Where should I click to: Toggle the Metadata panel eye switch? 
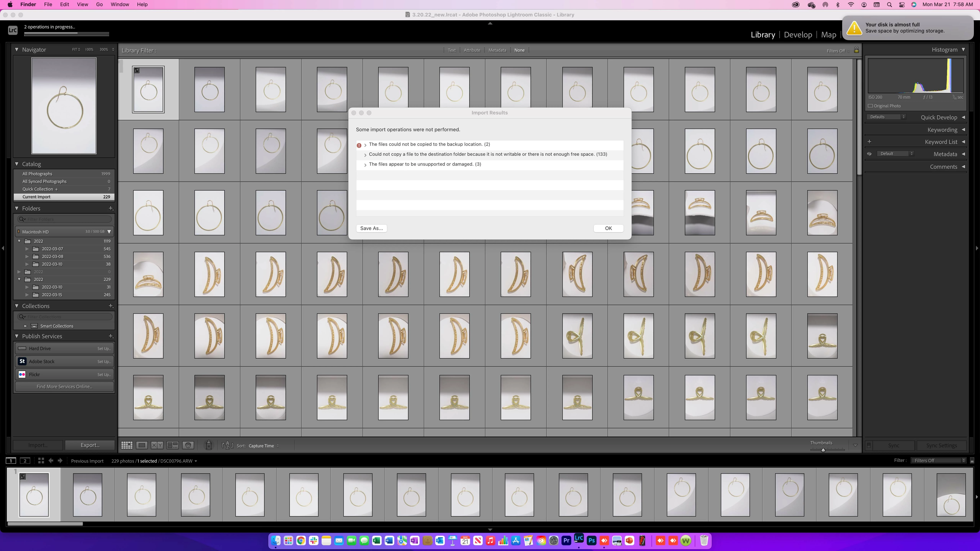point(869,154)
